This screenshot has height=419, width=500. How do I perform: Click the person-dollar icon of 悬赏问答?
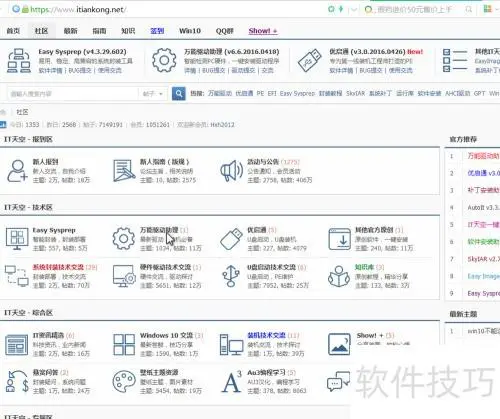coord(17,381)
